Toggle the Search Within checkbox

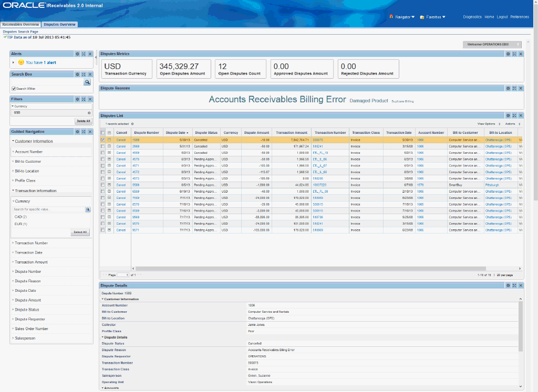tap(14, 89)
